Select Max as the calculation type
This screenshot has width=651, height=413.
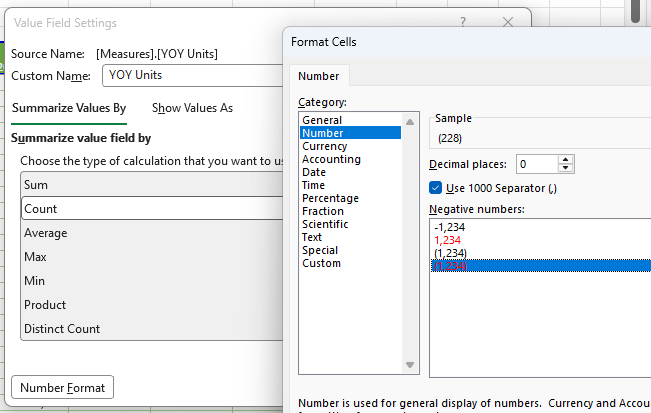[x=152, y=257]
